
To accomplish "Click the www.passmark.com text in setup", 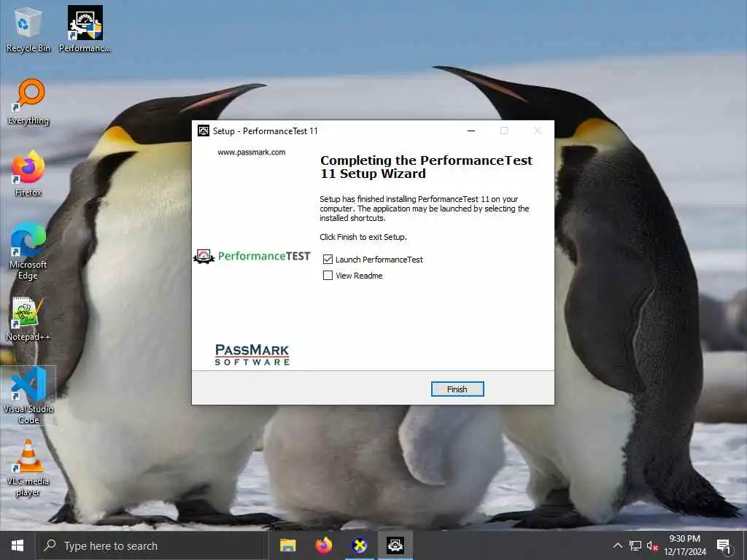I will (252, 152).
